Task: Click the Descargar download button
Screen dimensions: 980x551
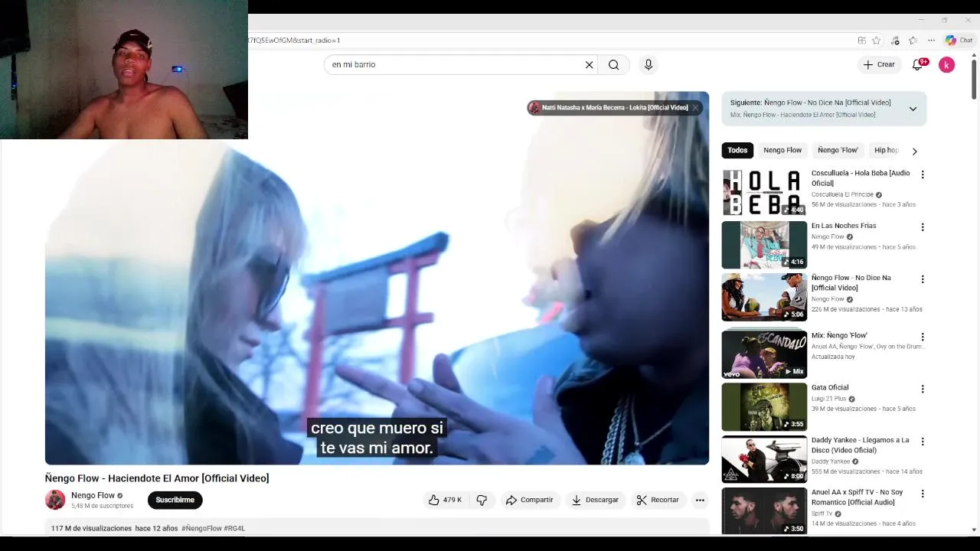Action: [x=595, y=500]
